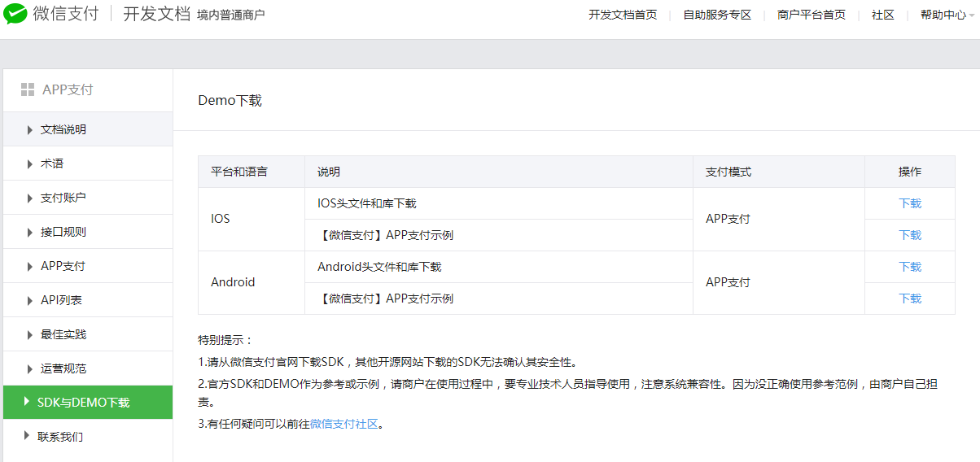Open the 帮助中心 dropdown menu
The height and width of the screenshot is (462, 980).
[x=947, y=15]
